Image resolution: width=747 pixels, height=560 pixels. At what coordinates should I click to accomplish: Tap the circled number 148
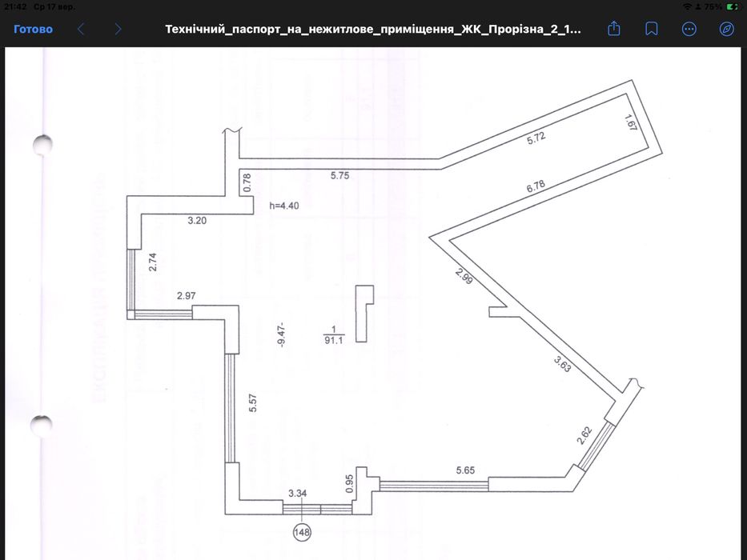click(302, 531)
